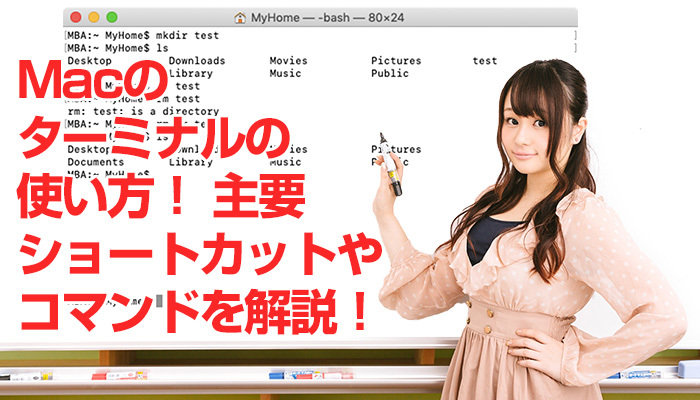Select the "Movies" directory entry
700x400 pixels.
point(288,61)
